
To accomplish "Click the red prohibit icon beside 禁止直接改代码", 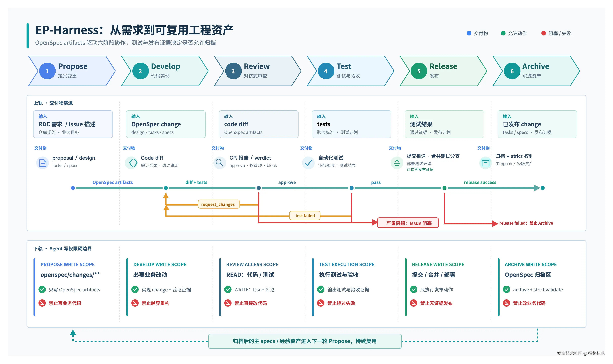I will pos(228,303).
